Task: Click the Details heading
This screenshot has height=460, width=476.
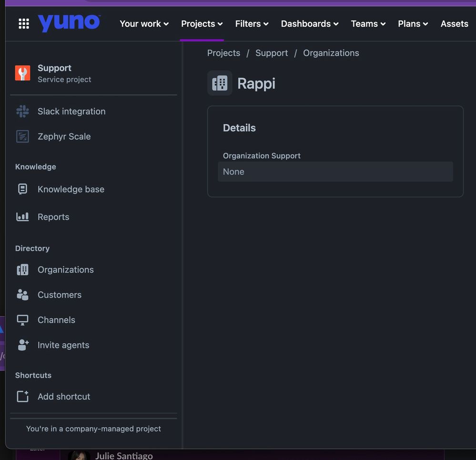Action: [239, 128]
